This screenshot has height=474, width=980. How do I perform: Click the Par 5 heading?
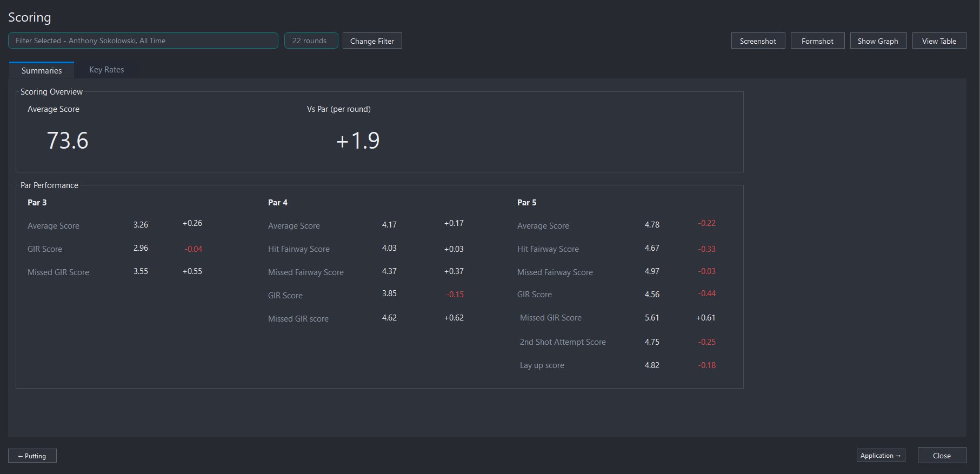(x=527, y=202)
